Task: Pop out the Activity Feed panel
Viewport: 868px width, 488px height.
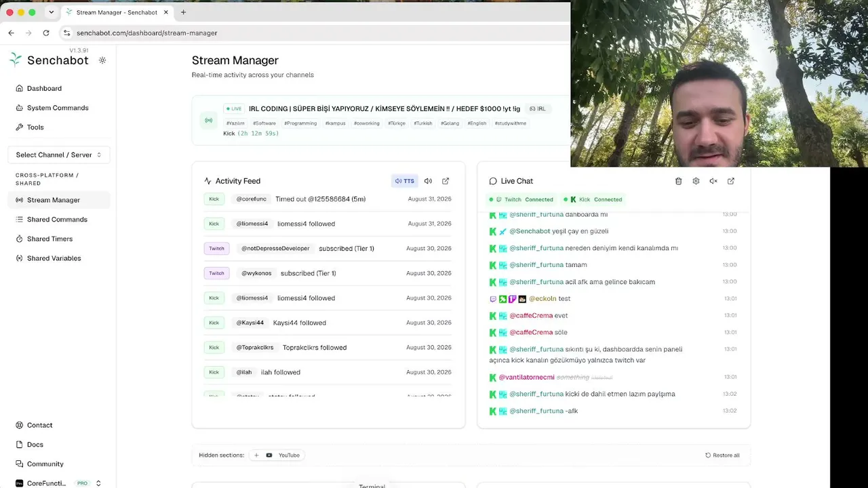Action: (446, 181)
